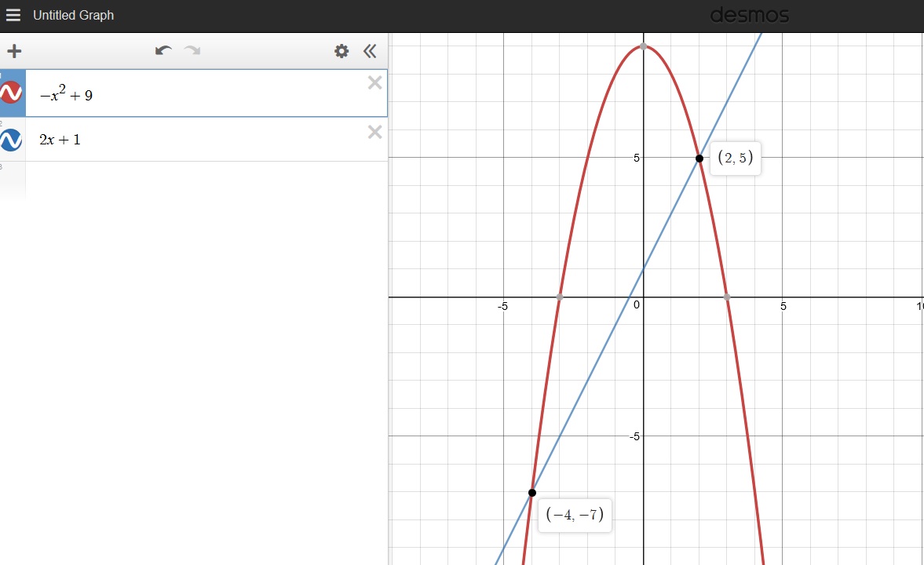The image size is (924, 565).
Task: Click the parabola's right x-intercept point
Action: 727,297
